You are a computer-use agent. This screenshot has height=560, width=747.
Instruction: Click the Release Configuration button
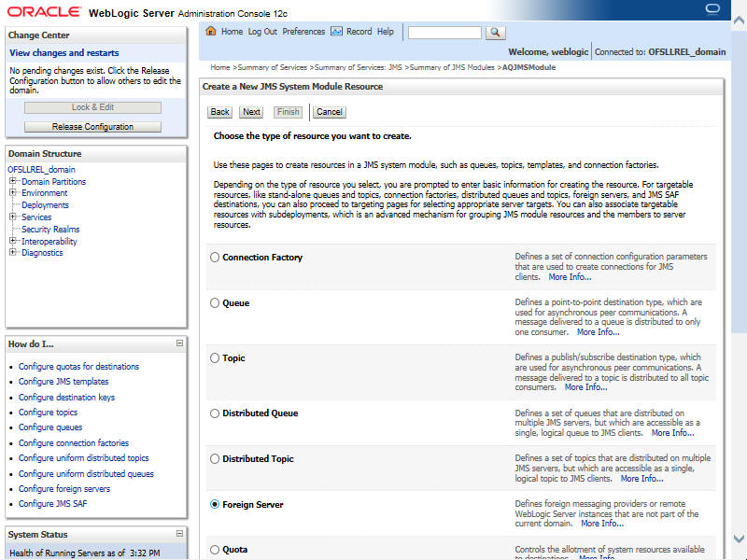coord(92,127)
